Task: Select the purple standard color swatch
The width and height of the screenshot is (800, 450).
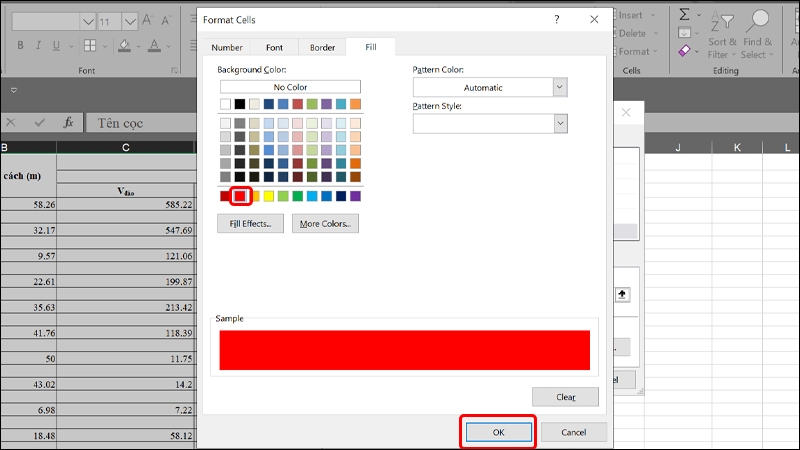Action: pyautogui.click(x=355, y=196)
